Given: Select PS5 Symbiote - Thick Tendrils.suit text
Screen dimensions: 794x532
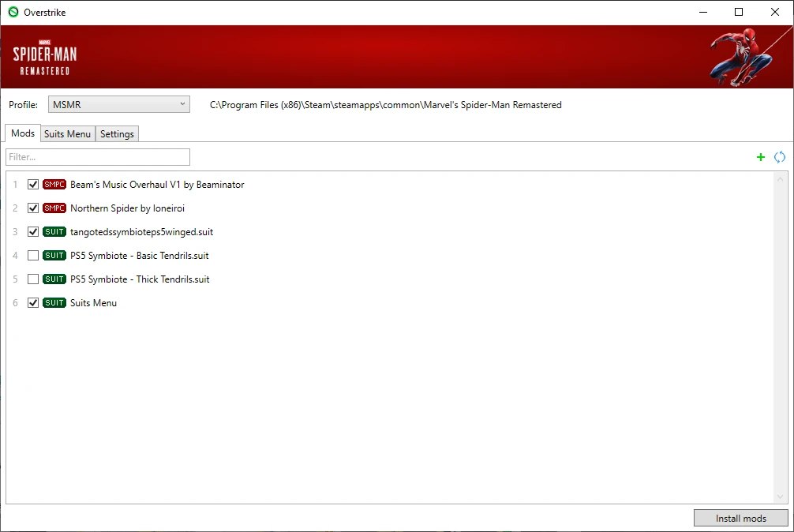Looking at the screenshot, I should pyautogui.click(x=140, y=279).
